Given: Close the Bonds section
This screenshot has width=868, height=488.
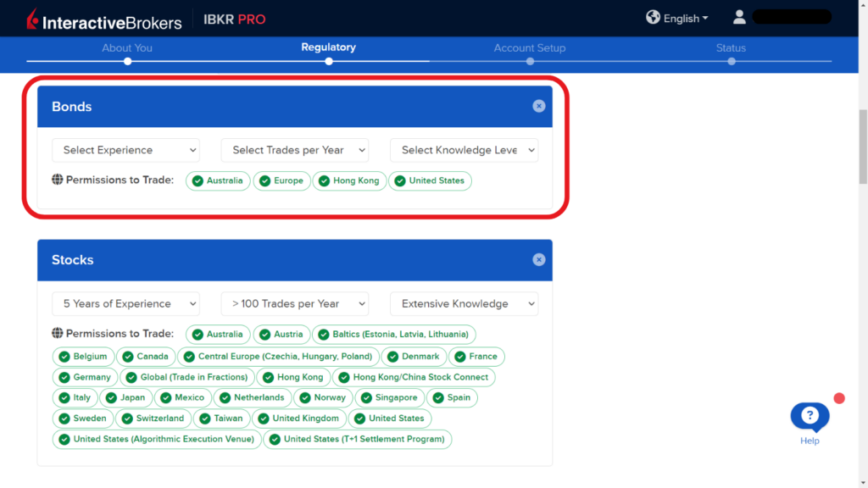Looking at the screenshot, I should point(538,106).
